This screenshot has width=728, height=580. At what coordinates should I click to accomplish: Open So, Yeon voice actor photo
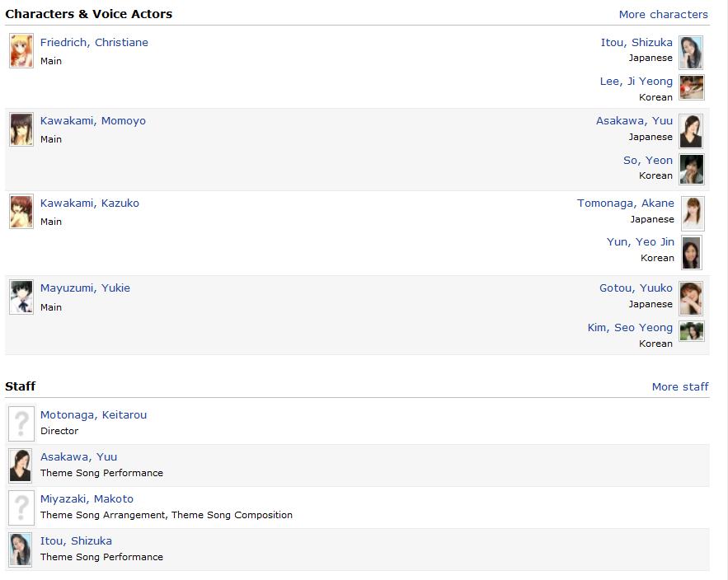coord(692,170)
